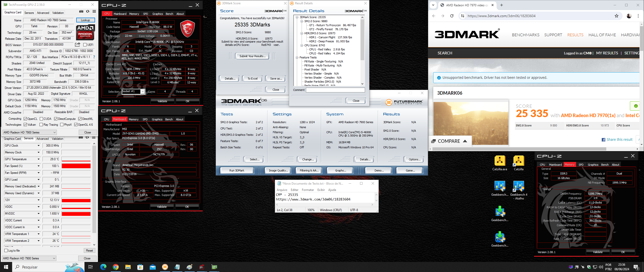Screen dimensions: 644x272
Task: Open the HALL OF FAME site menu
Action: (x=602, y=35)
